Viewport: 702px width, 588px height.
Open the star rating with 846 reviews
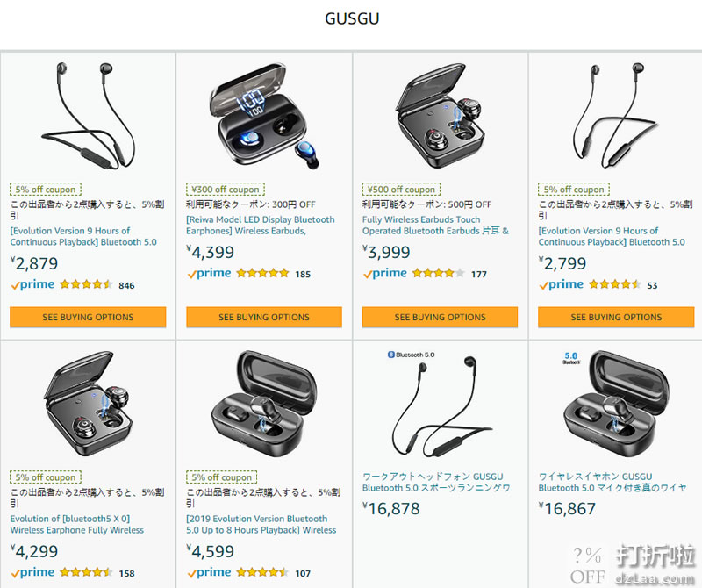[86, 284]
